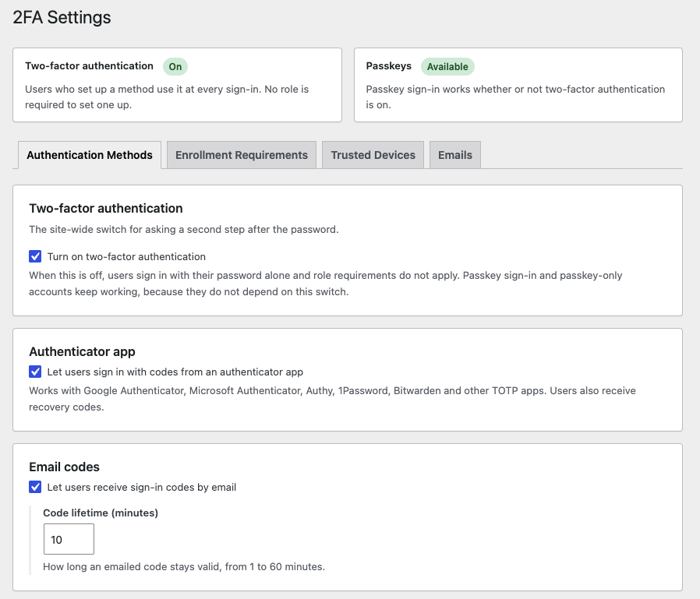Go to the Emails tab
700x599 pixels.
(455, 155)
